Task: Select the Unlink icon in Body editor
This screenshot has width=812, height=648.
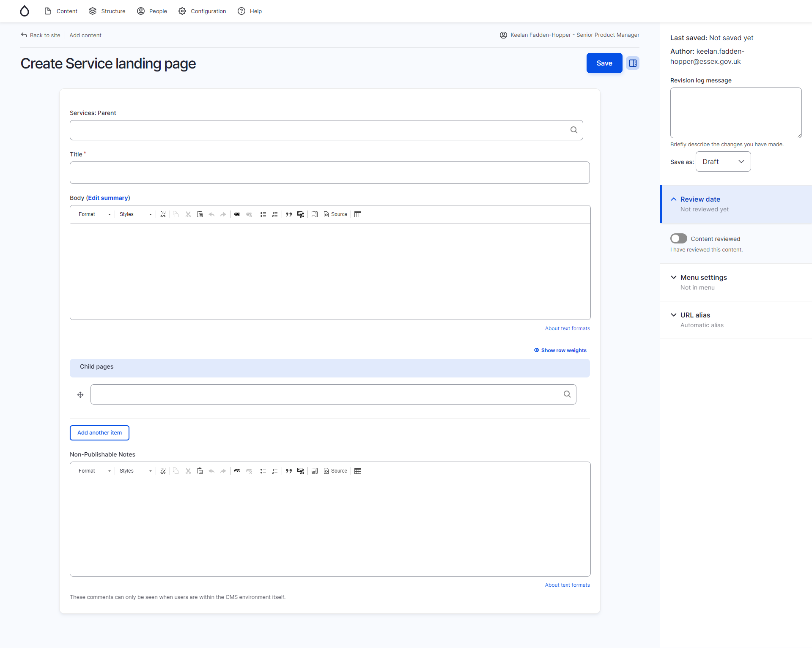Action: coord(249,214)
